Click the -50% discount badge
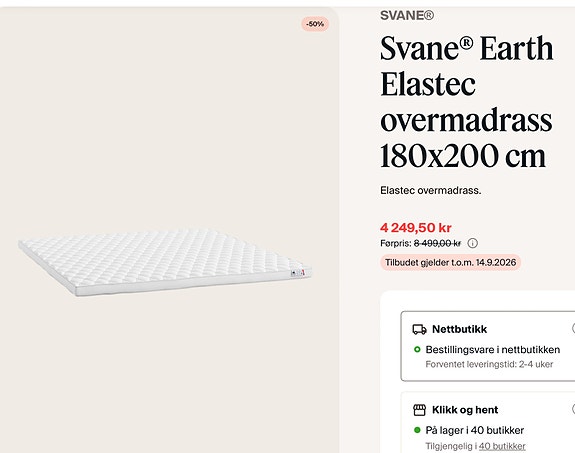The height and width of the screenshot is (453, 575). tap(315, 24)
